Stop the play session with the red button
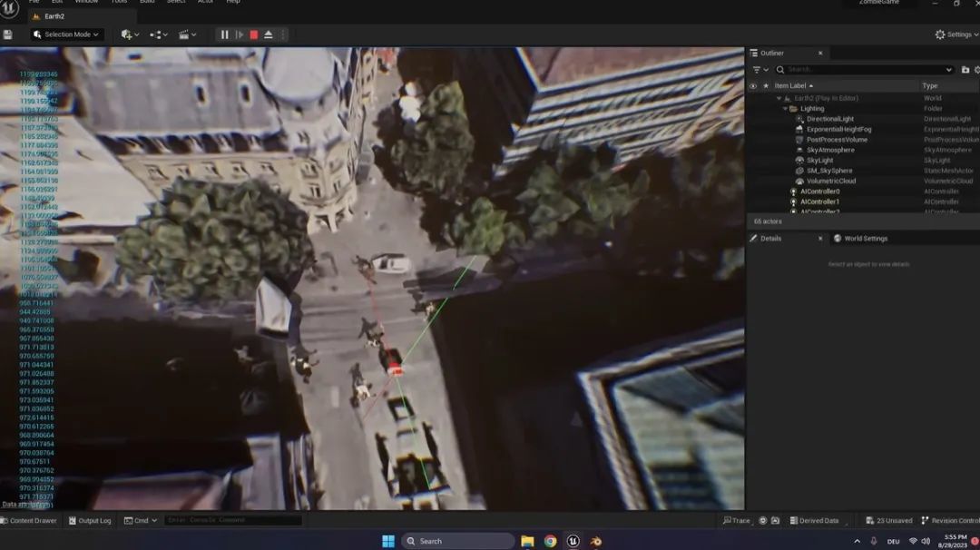Screen dimensions: 980x550 point(254,35)
